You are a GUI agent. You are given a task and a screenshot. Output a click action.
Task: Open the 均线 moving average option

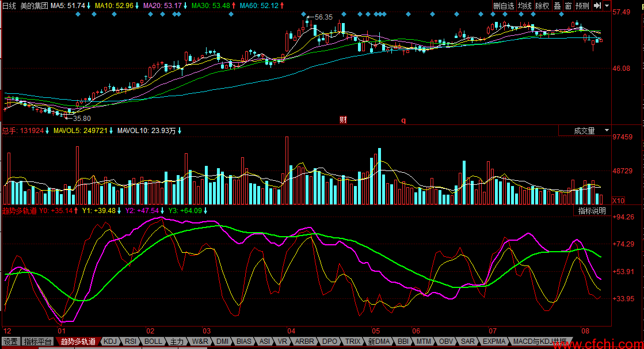524,6
